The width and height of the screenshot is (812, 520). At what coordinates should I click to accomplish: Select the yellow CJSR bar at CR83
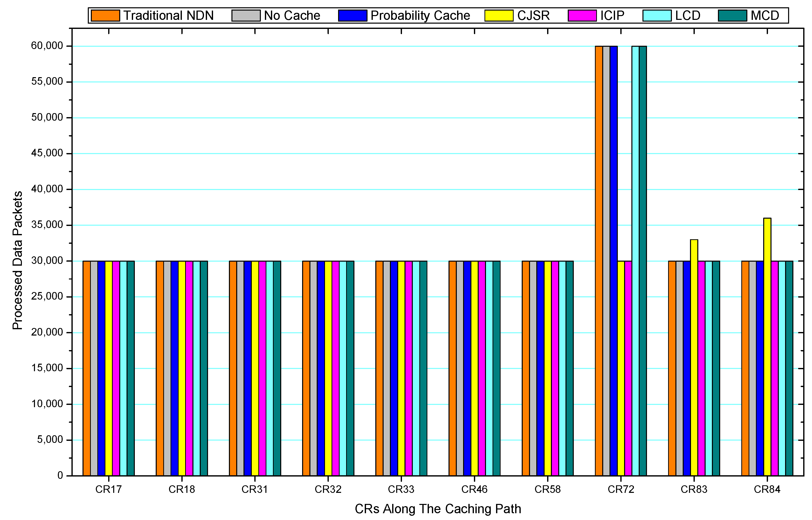tap(694, 358)
